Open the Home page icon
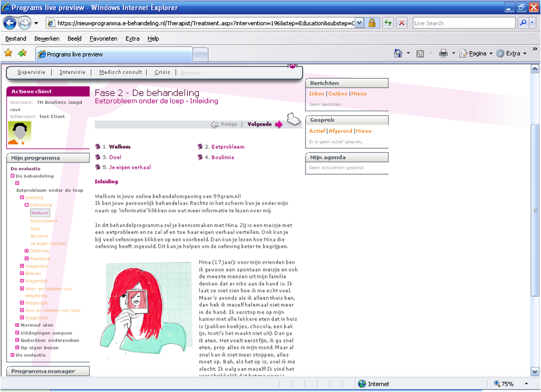 [398, 53]
